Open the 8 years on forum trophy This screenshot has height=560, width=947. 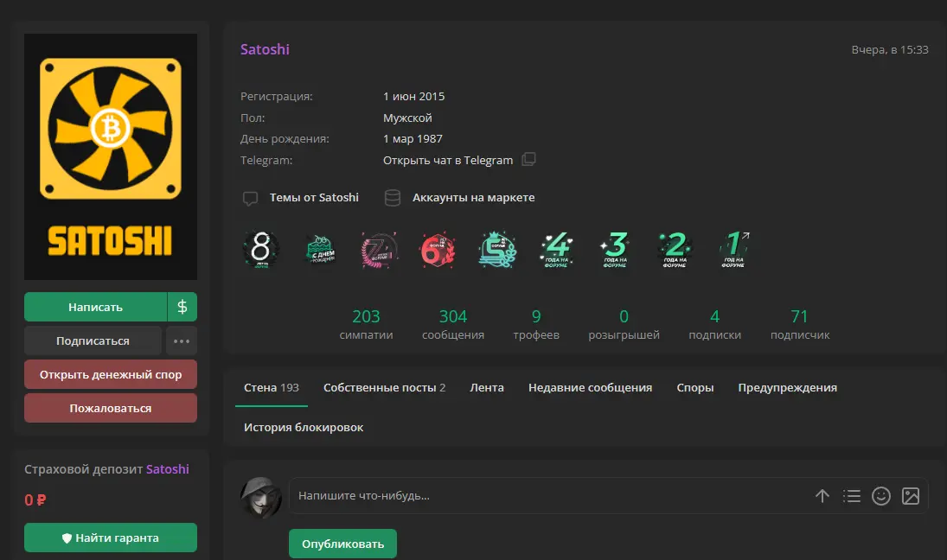(x=261, y=249)
